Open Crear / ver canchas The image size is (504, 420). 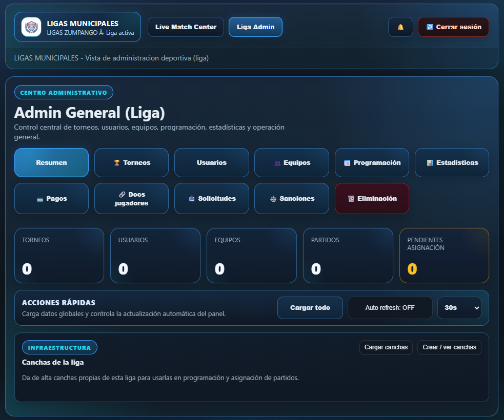(449, 347)
